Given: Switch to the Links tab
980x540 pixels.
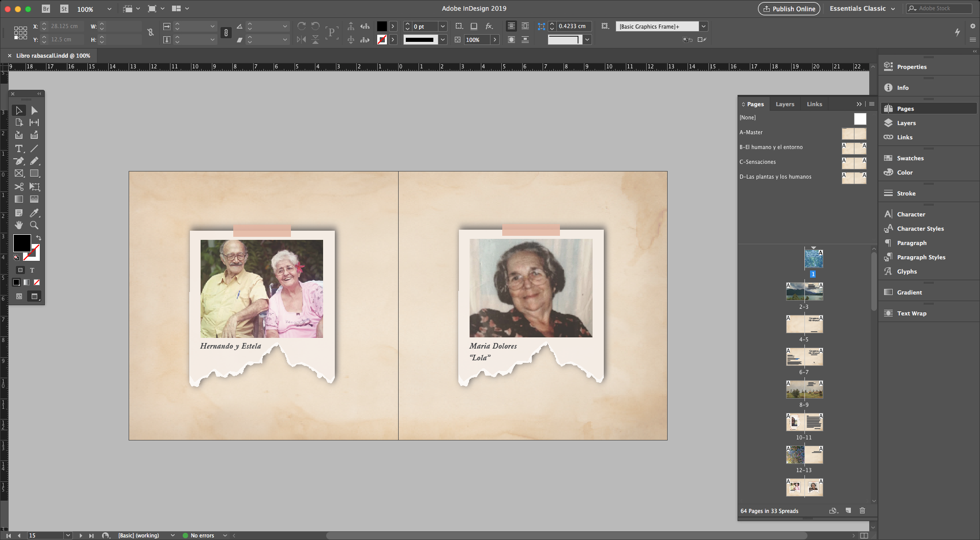Looking at the screenshot, I should (x=814, y=104).
